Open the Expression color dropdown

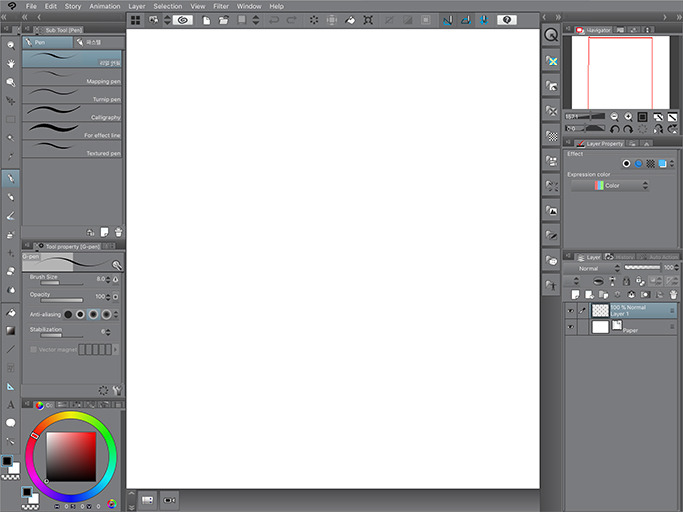[610, 186]
